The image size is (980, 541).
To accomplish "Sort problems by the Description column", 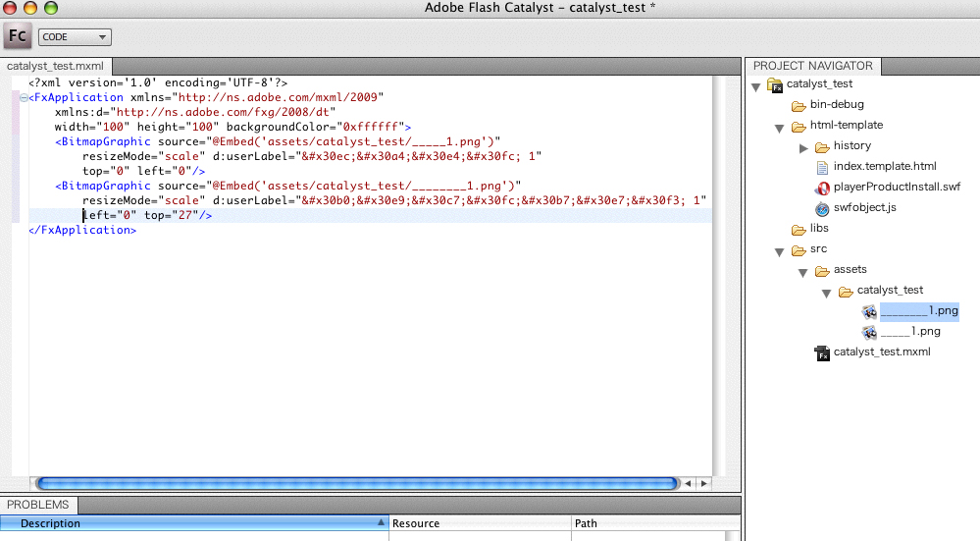I will [194, 523].
